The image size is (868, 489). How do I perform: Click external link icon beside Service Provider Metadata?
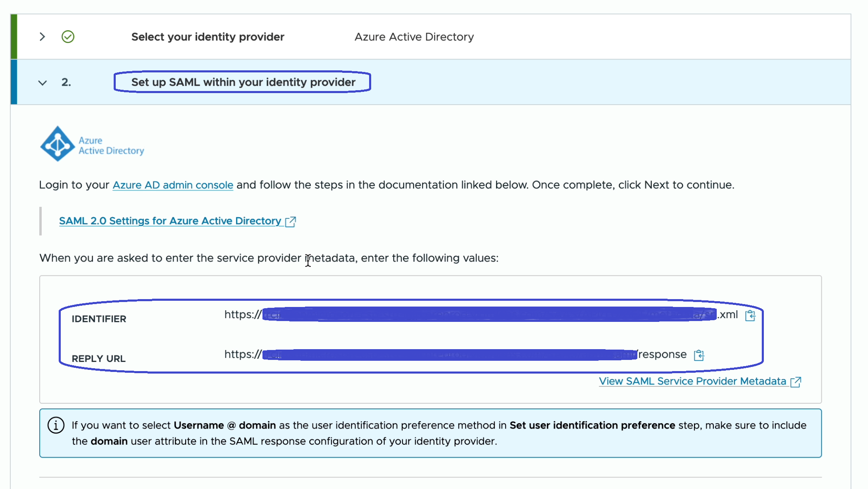pyautogui.click(x=796, y=382)
